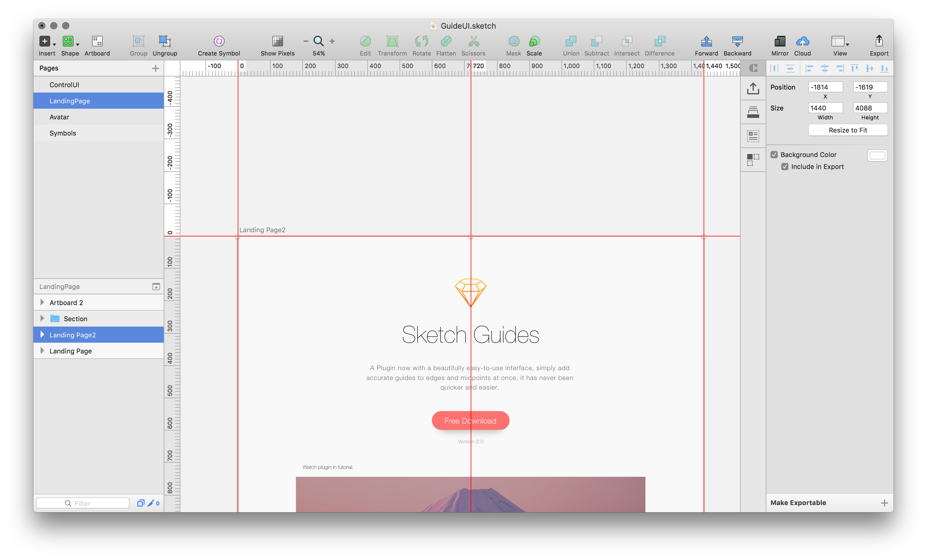Toggle Show Pixels in toolbar

click(x=277, y=41)
